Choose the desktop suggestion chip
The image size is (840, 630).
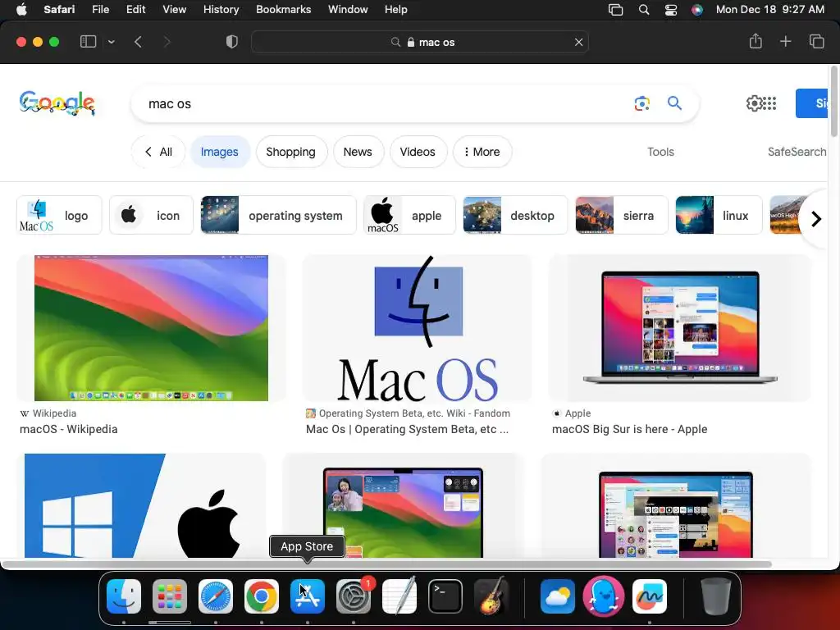515,215
